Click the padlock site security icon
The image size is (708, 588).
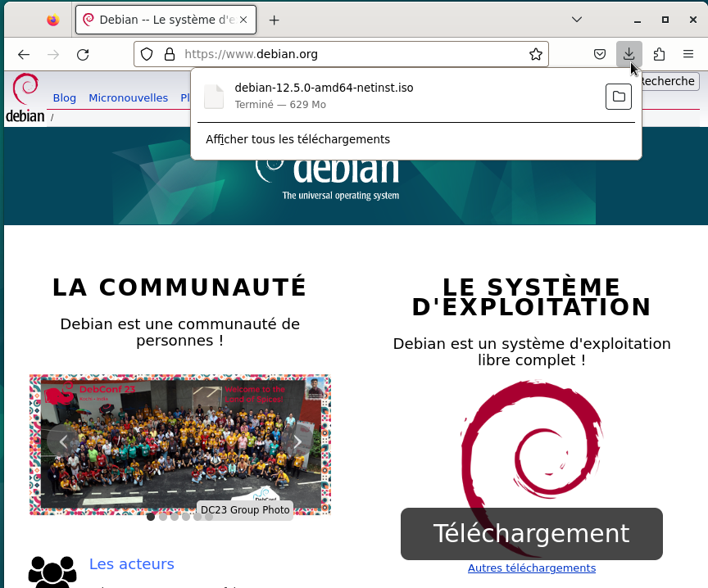pos(170,54)
